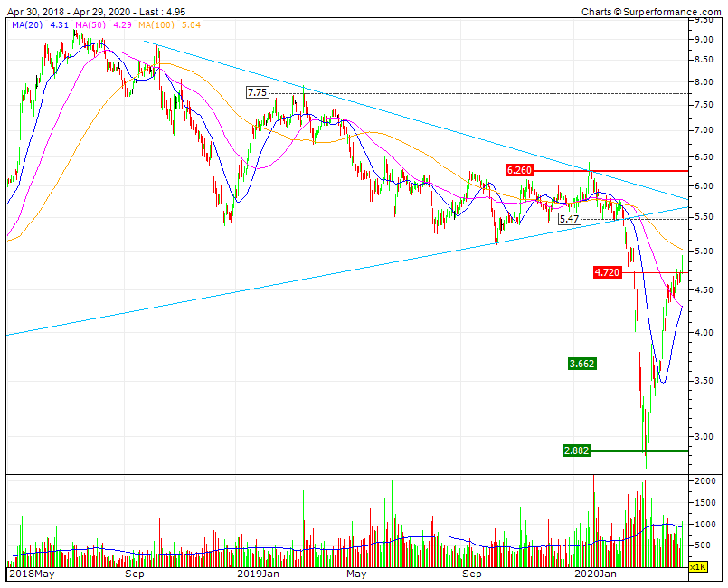Click the 3.00 price axis tick
This screenshot has height=588, width=728.
(704, 437)
